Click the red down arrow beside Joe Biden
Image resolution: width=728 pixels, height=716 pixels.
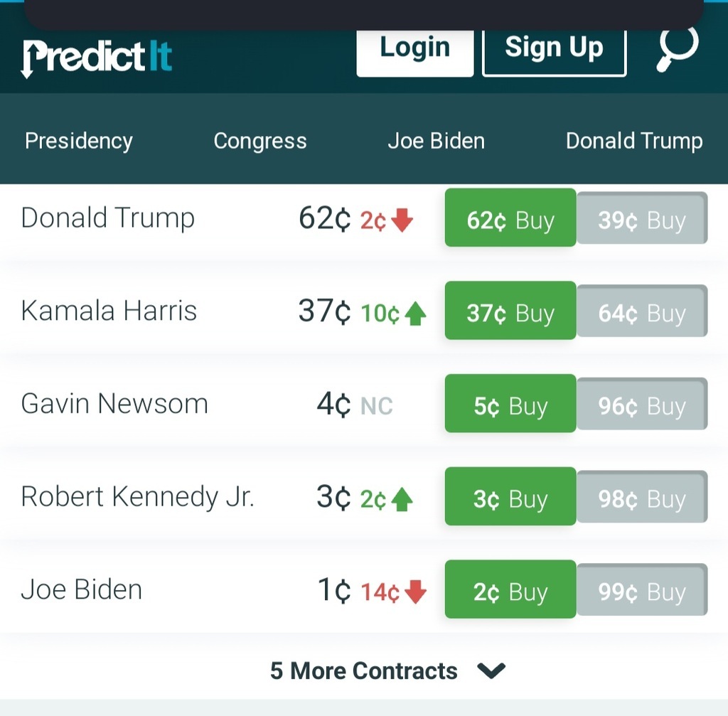click(415, 592)
